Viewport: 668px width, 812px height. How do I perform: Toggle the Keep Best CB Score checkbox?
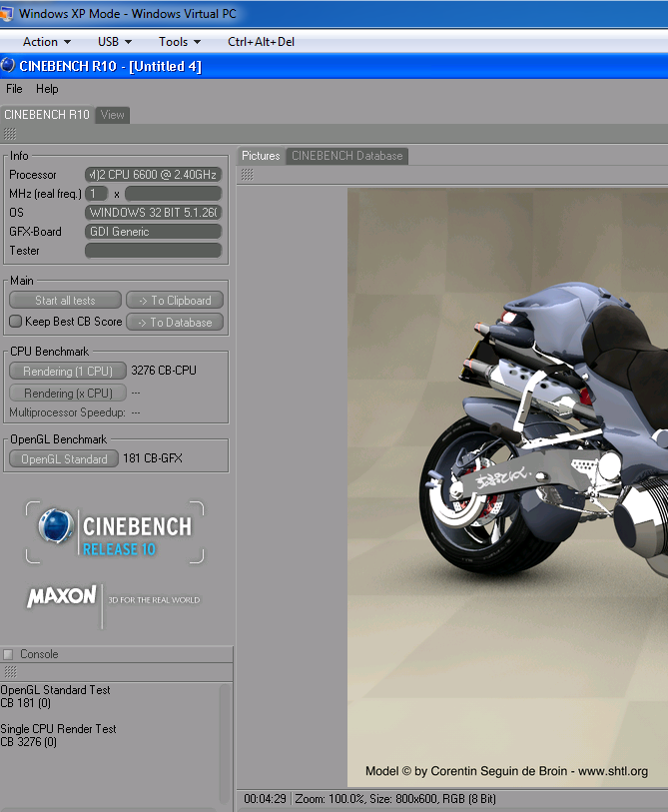tap(16, 321)
